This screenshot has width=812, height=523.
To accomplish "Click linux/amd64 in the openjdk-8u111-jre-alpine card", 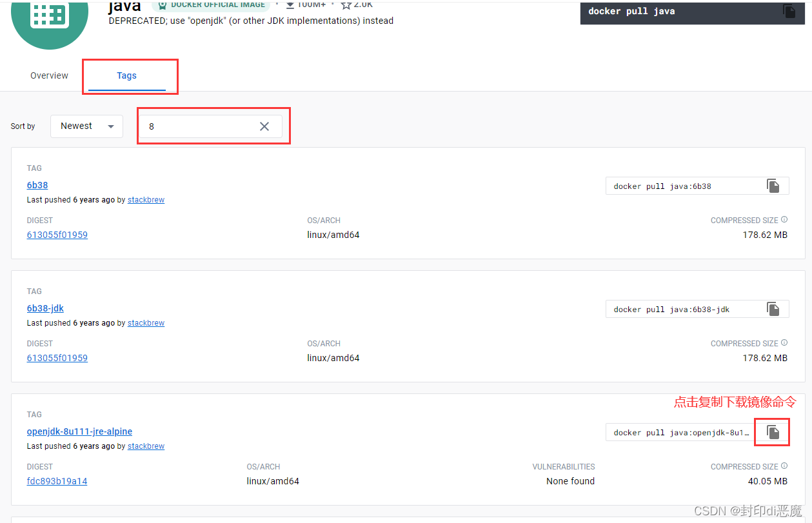I will tap(273, 481).
